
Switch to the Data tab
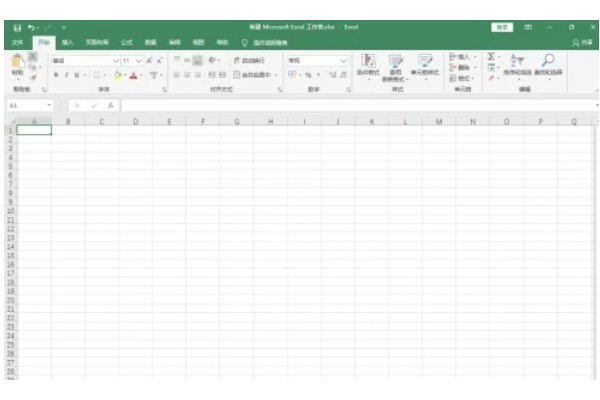(x=150, y=42)
